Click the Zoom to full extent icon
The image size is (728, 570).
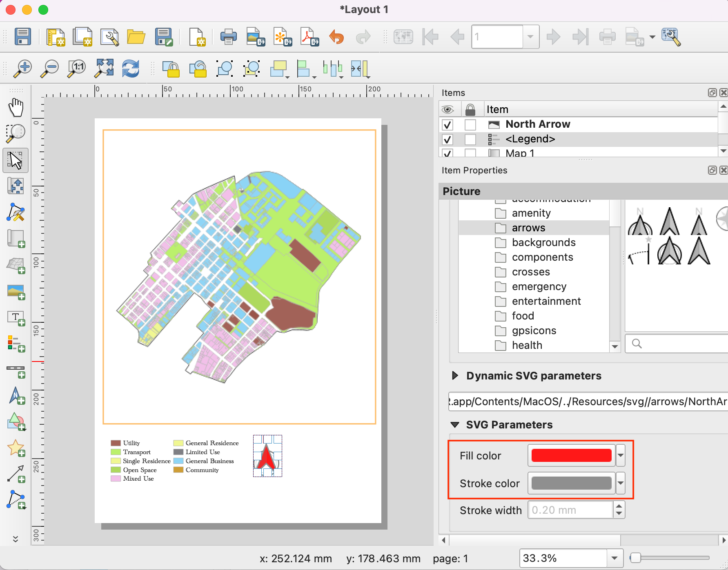coord(104,69)
